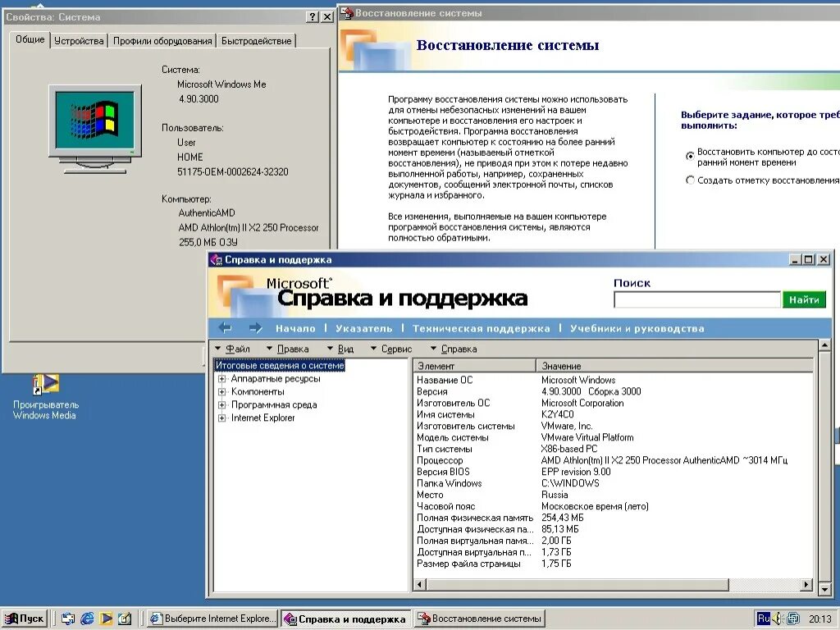The width and height of the screenshot is (840, 630).
Task: Click the Элемент column header
Action: 475,366
